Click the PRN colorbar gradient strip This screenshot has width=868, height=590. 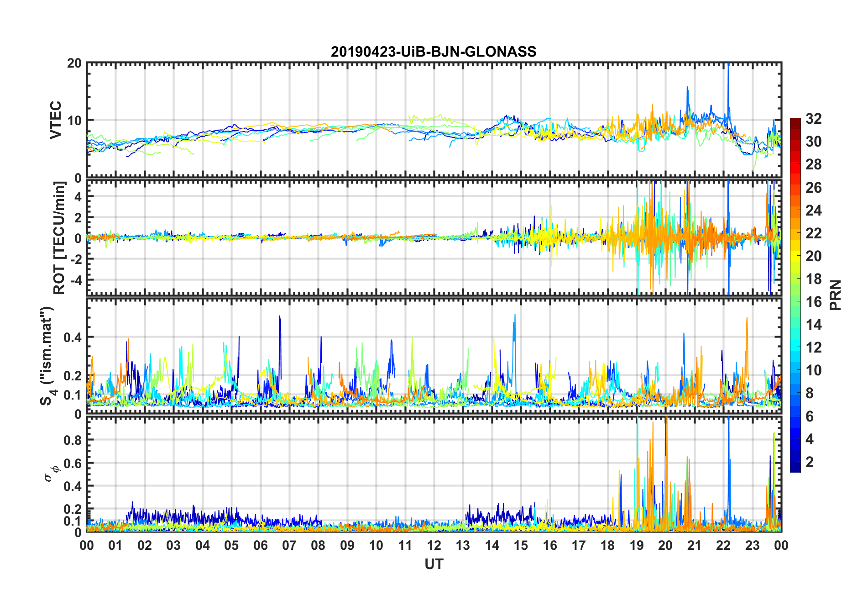click(795, 295)
